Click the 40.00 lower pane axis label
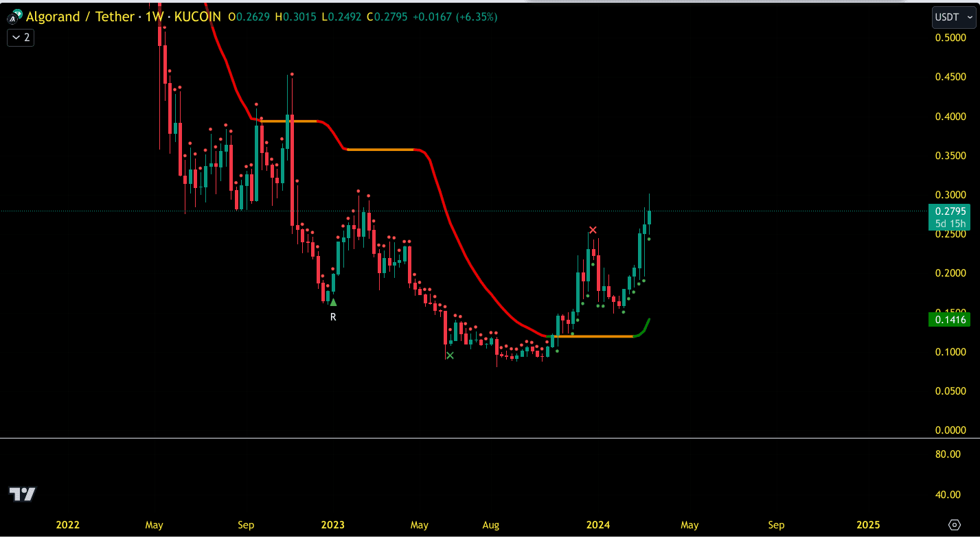The image size is (980, 538). pyautogui.click(x=948, y=494)
